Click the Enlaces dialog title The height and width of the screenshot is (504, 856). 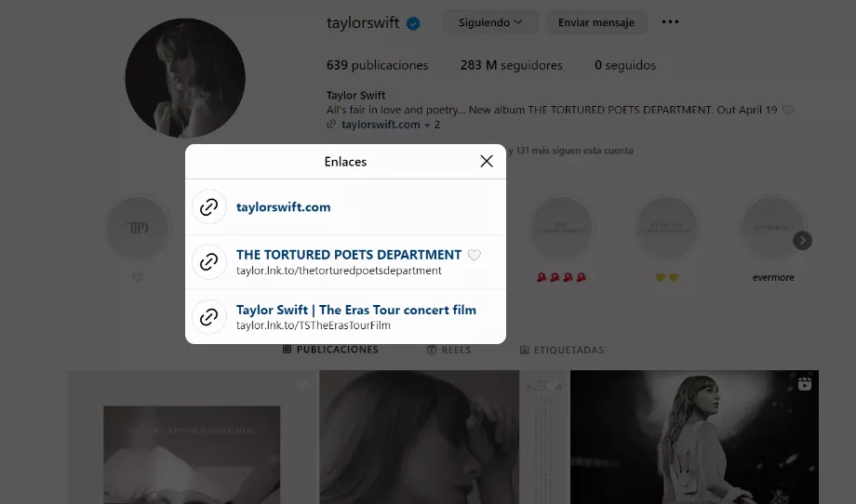[345, 162]
